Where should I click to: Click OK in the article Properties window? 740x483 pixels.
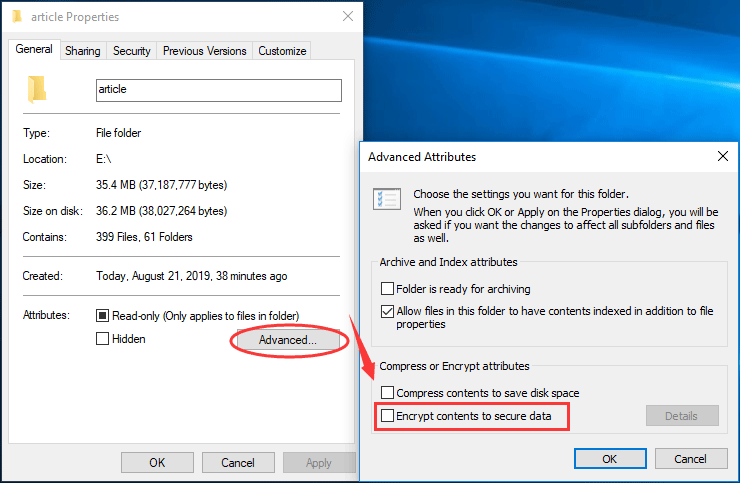coord(157,462)
